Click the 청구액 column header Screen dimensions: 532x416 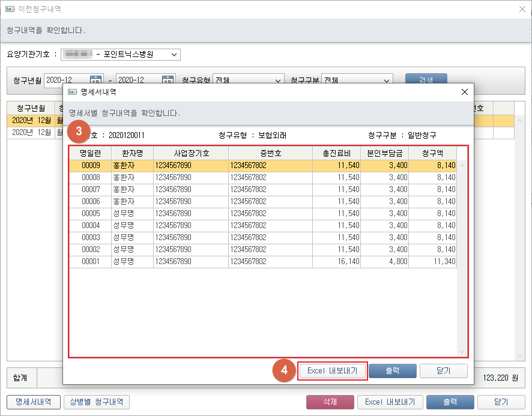click(432, 153)
